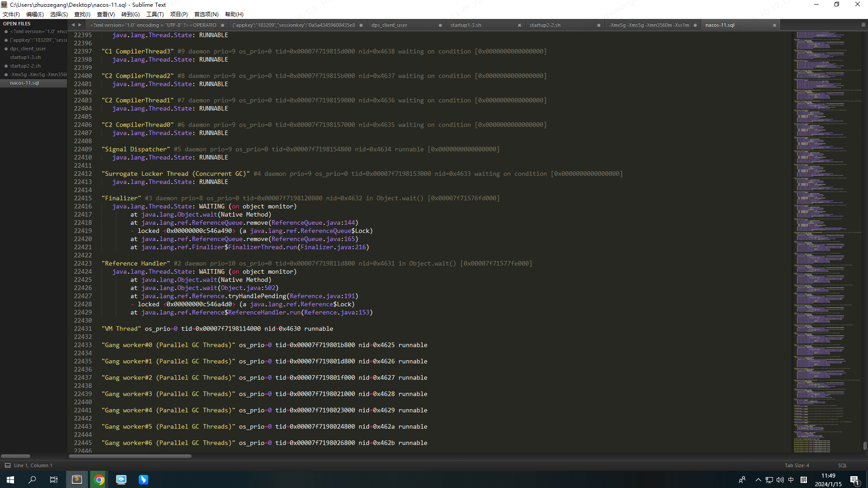Open the network status tray icon
The width and height of the screenshot is (868, 488).
(x=769, y=480)
